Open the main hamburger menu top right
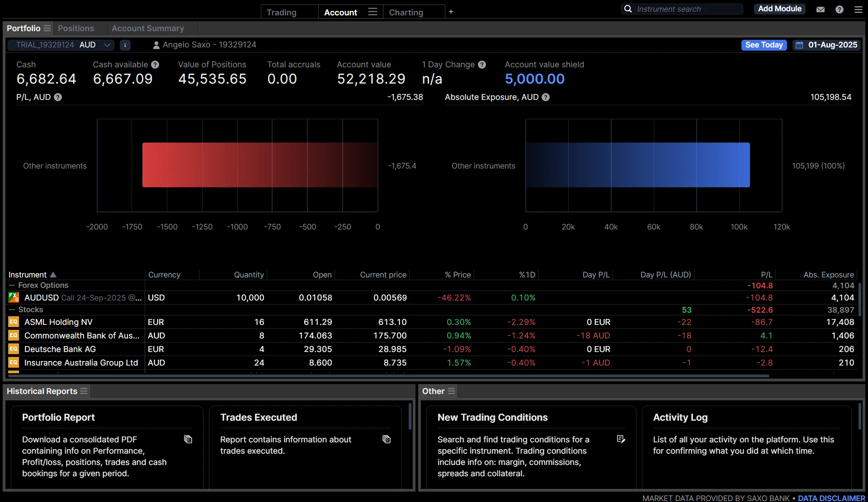 [x=859, y=9]
